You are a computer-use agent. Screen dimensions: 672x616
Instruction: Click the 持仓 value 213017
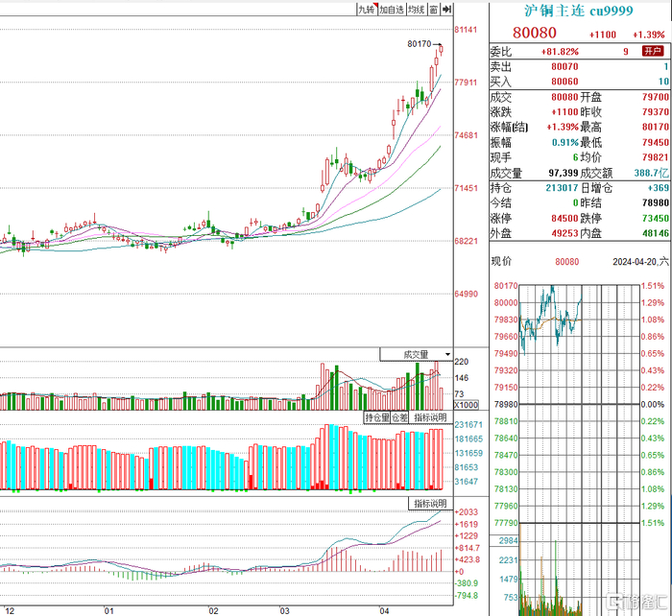pyautogui.click(x=562, y=188)
